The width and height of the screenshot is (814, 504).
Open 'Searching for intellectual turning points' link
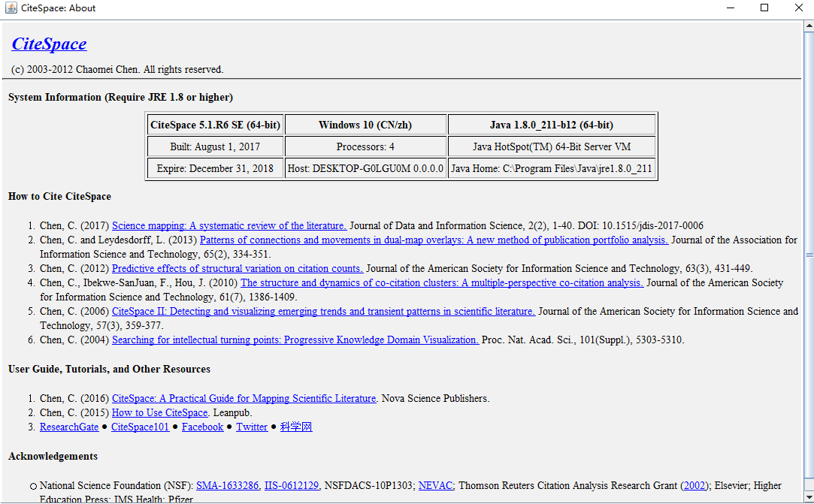point(295,340)
